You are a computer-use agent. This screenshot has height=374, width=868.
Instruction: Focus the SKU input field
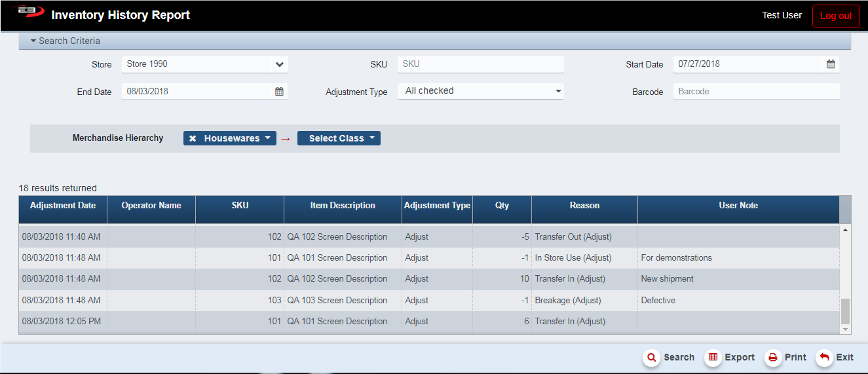[x=480, y=64]
